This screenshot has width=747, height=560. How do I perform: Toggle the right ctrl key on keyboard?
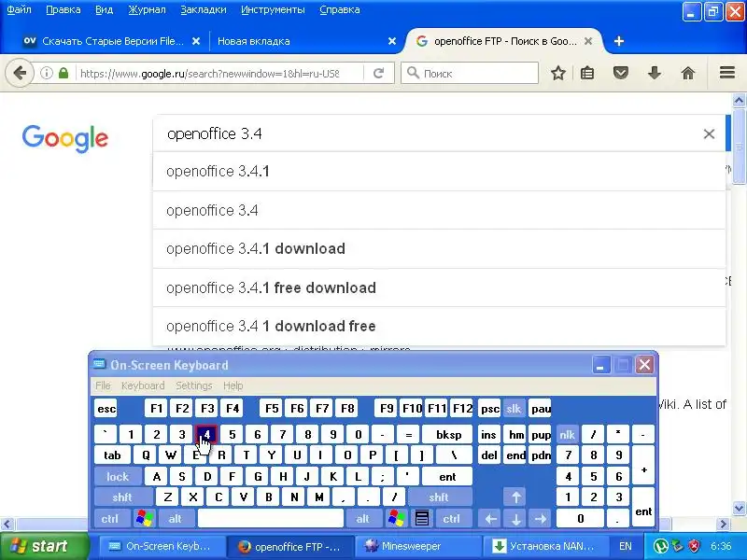pyautogui.click(x=452, y=519)
